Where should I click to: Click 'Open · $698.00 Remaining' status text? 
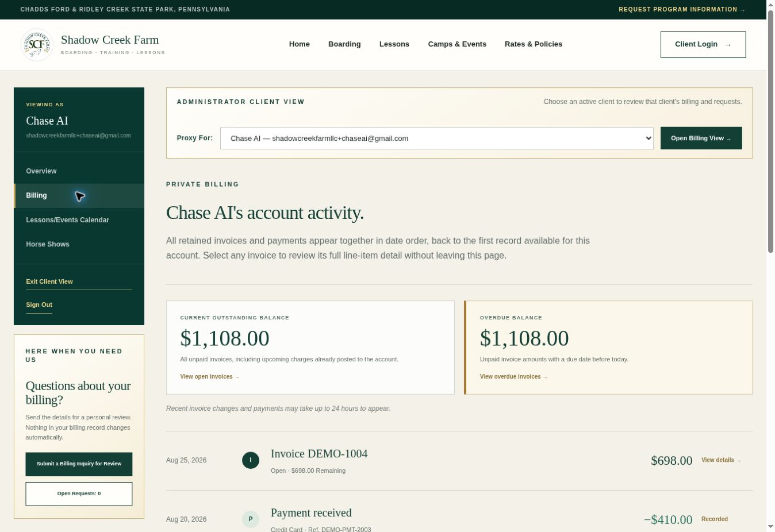[308, 471]
